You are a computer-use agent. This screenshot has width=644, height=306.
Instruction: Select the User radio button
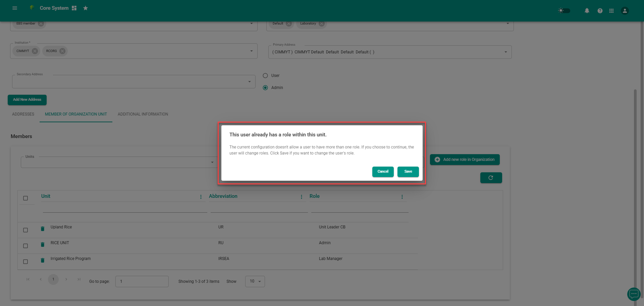(265, 76)
